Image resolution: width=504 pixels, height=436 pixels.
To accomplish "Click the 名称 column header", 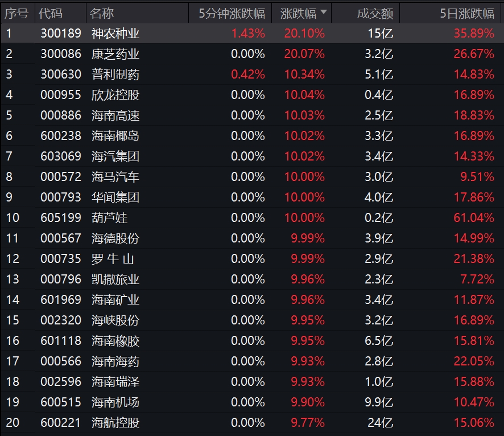I will (102, 14).
